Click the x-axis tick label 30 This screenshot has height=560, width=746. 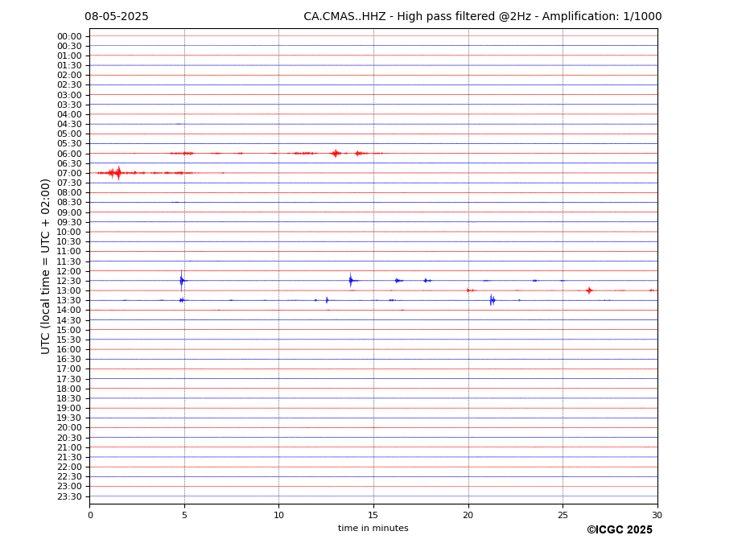pos(657,515)
